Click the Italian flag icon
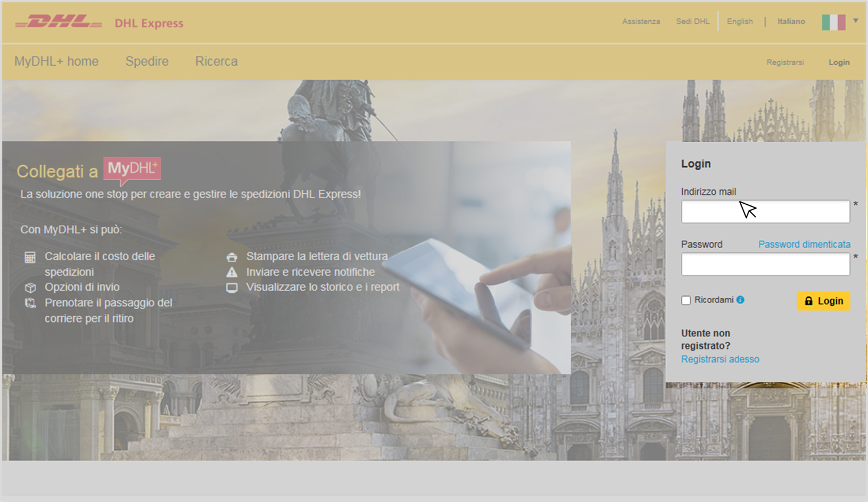The image size is (868, 502). 833,22
